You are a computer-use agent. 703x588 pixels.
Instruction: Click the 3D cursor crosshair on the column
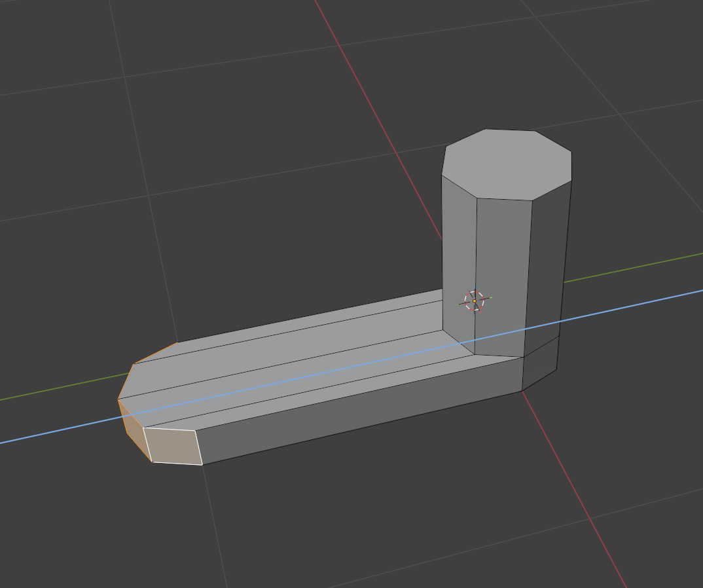pos(475,301)
